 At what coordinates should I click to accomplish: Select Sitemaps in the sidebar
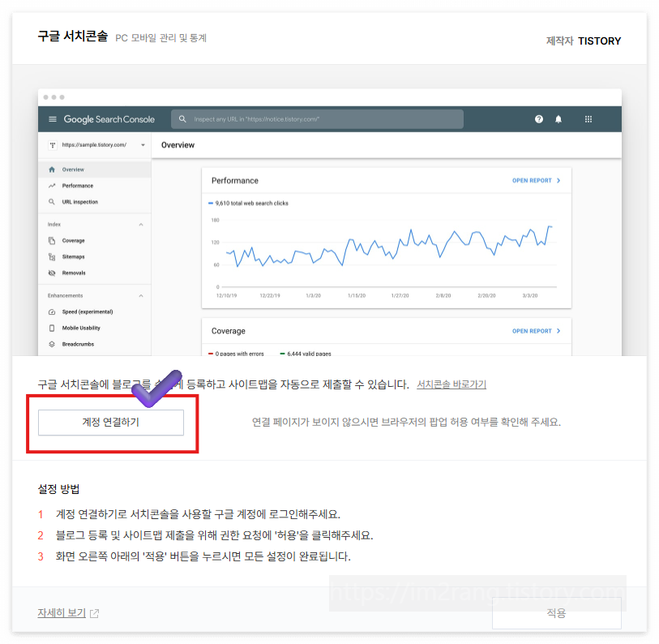[95, 256]
